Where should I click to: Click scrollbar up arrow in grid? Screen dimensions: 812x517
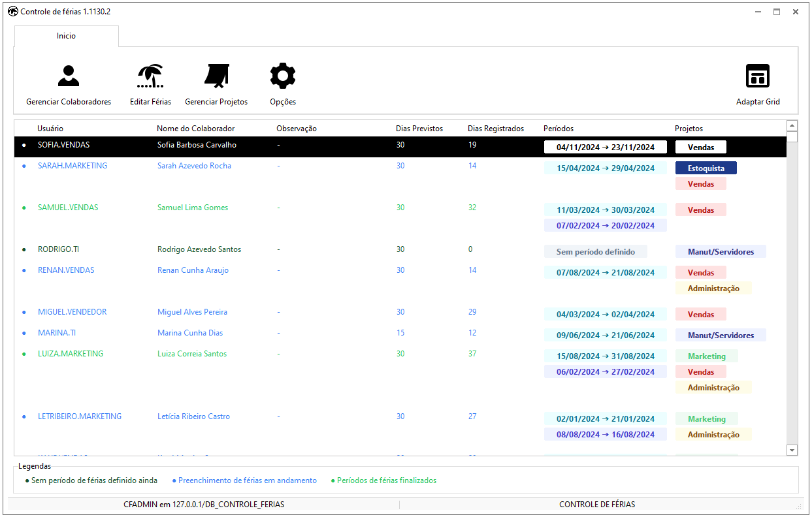pos(792,126)
